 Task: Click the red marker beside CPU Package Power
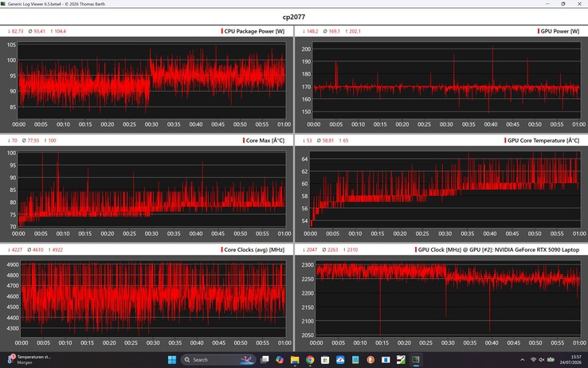[x=222, y=31]
